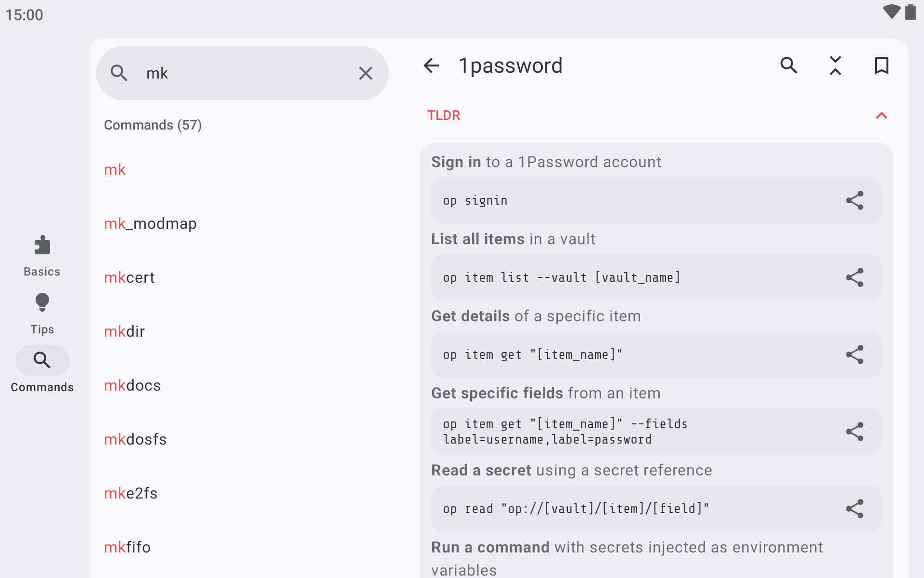Viewport: 924px width, 578px height.
Task: Click the Wi-Fi status icon
Action: pyautogui.click(x=891, y=12)
